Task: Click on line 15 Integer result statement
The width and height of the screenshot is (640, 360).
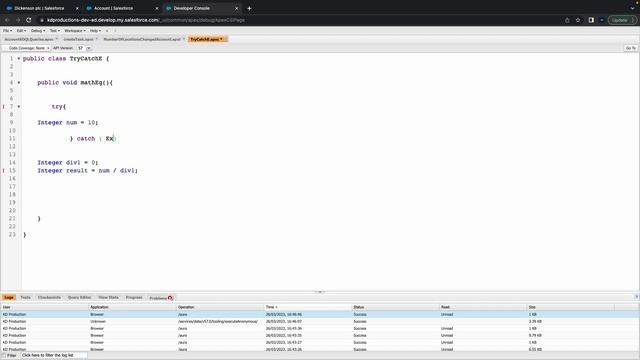Action: 88,171
